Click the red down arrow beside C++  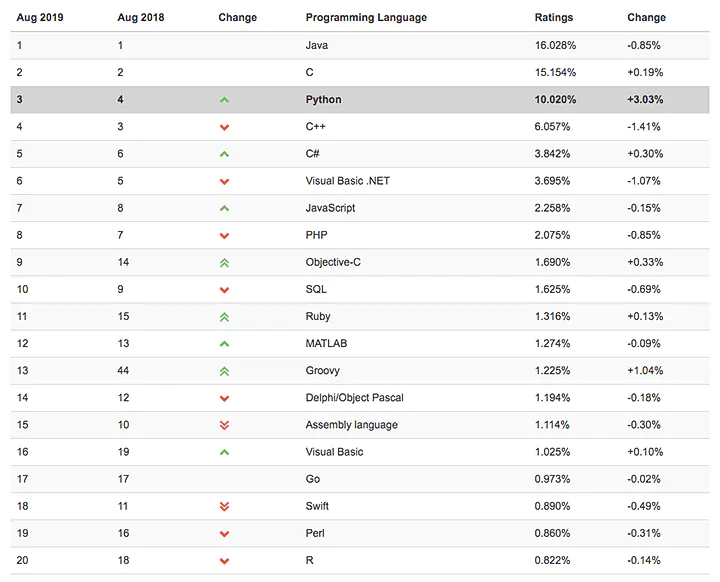click(x=224, y=127)
